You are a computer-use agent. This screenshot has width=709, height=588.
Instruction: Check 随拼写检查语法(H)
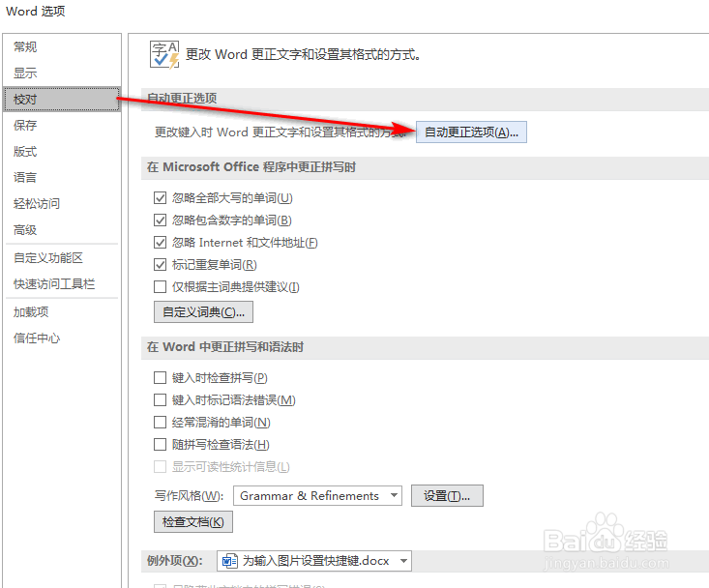(x=160, y=445)
